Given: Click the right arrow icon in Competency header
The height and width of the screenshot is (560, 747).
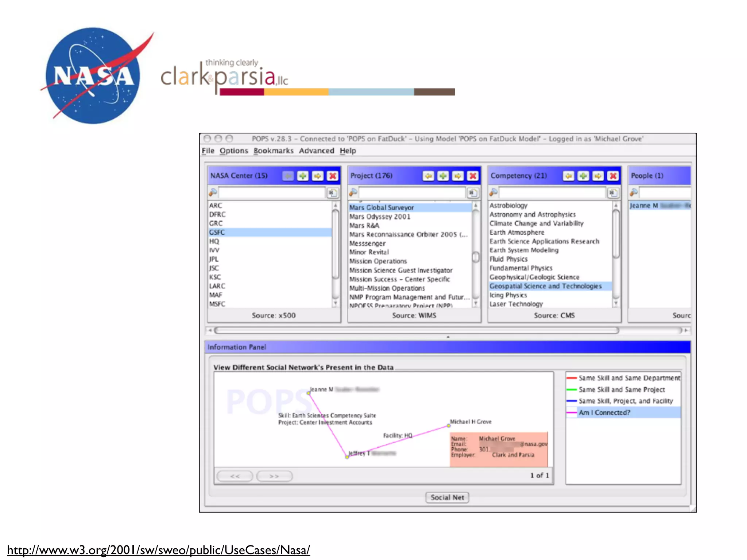Looking at the screenshot, I should pos(598,176).
